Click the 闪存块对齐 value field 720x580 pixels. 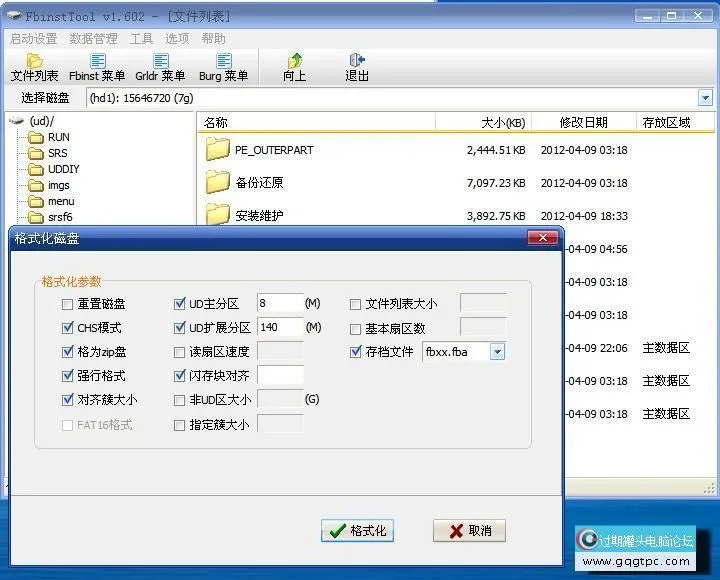(280, 375)
